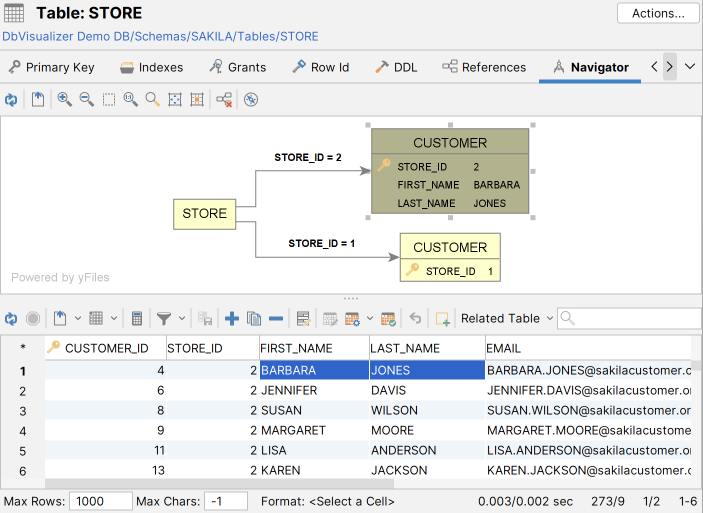This screenshot has width=703, height=513.
Task: Zoom in on the graph
Action: (x=65, y=100)
